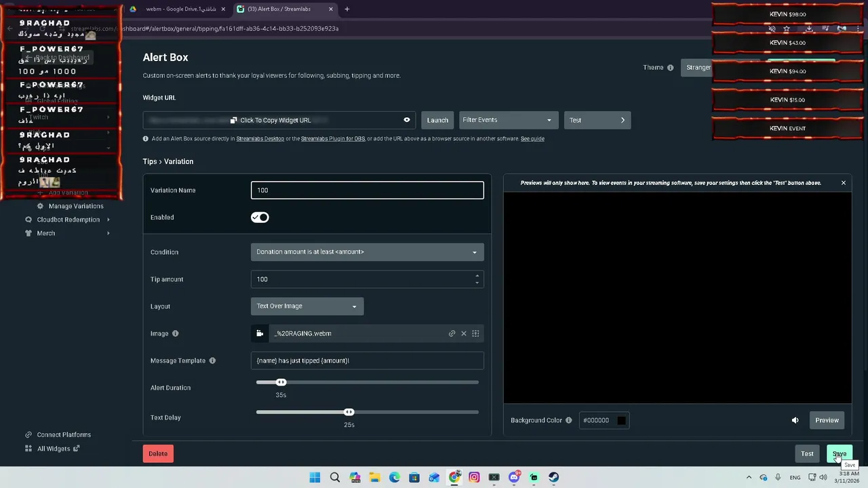The height and width of the screenshot is (488, 868).
Task: Open a new browser tab
Action: 347,9
